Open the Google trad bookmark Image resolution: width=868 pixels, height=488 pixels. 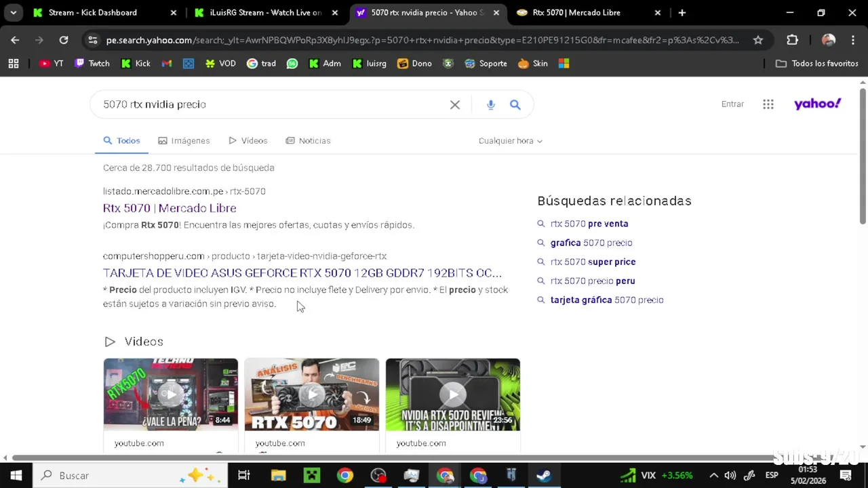click(x=261, y=63)
